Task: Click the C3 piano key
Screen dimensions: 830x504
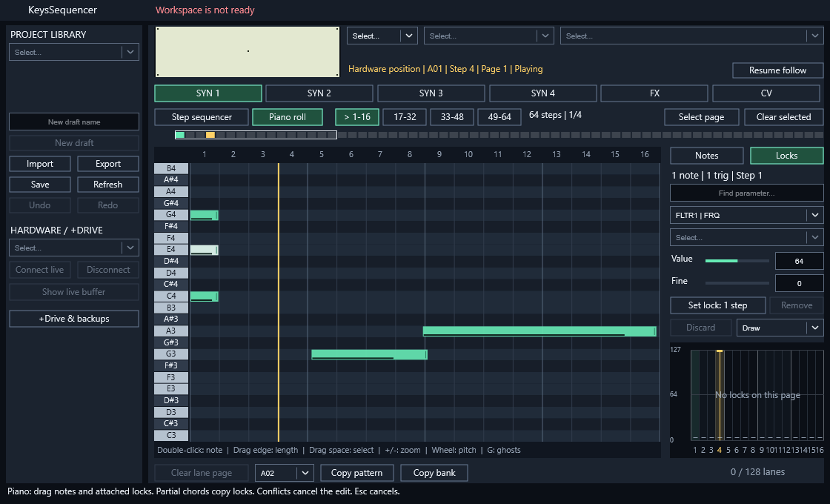Action: click(x=171, y=435)
